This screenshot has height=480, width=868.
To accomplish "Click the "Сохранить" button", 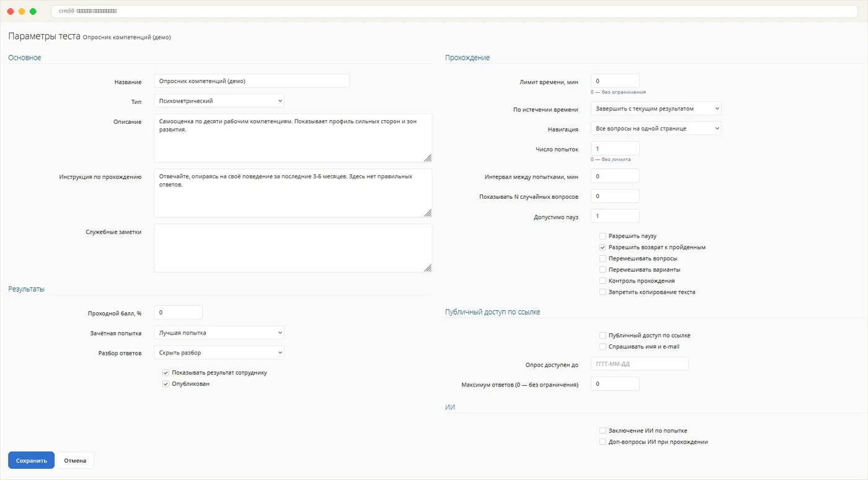I will [31, 460].
